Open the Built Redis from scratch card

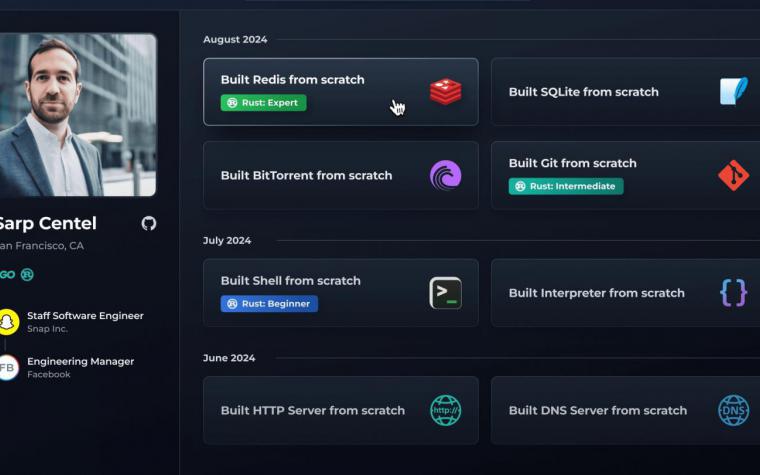341,92
